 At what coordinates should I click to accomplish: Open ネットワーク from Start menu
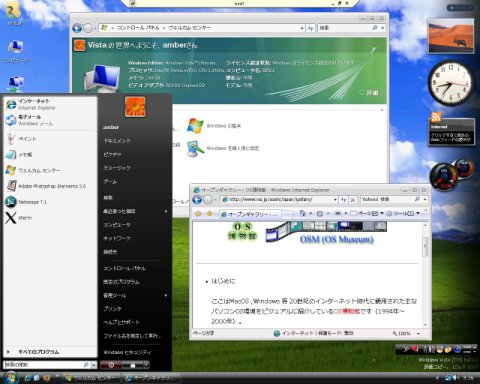[x=117, y=238]
